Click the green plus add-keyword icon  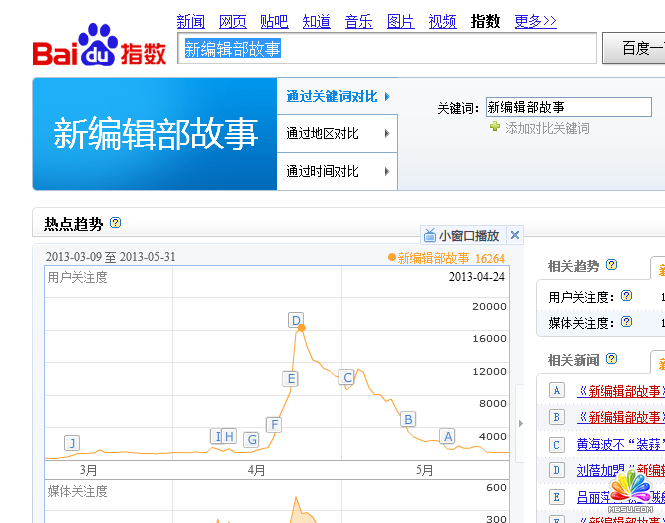click(x=494, y=127)
